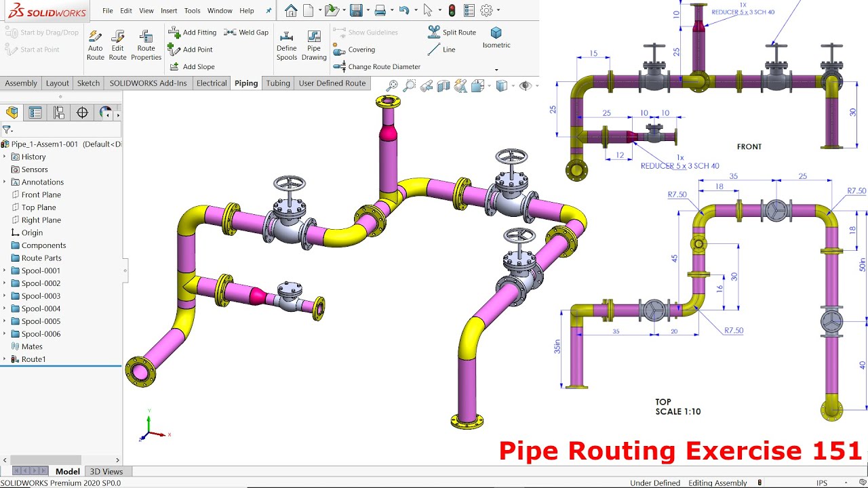Toggle Section View
868x488 pixels.
point(443,85)
